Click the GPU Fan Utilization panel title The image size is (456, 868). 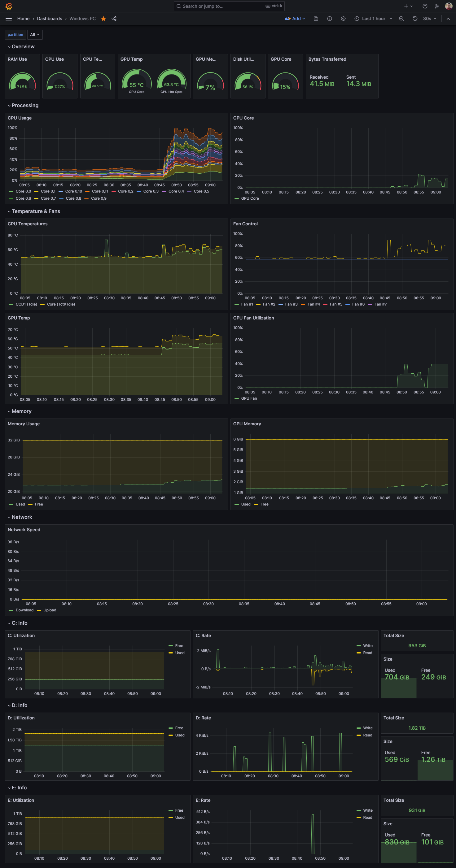point(253,318)
